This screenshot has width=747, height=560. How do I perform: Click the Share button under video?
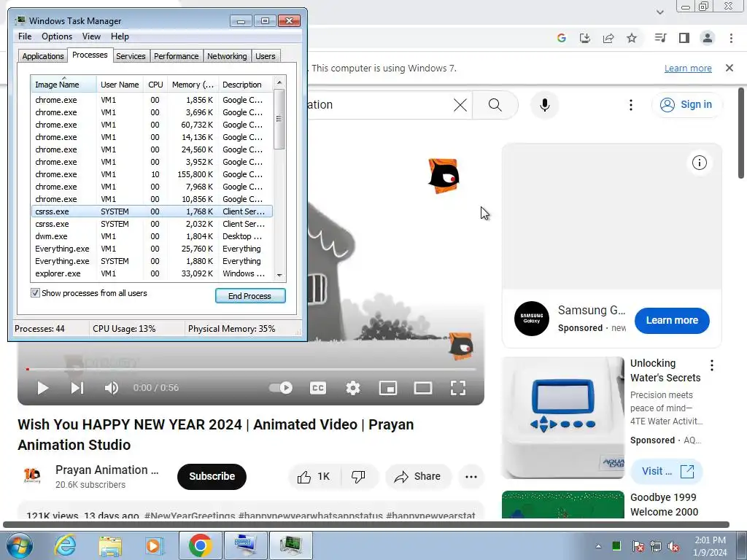[417, 477]
